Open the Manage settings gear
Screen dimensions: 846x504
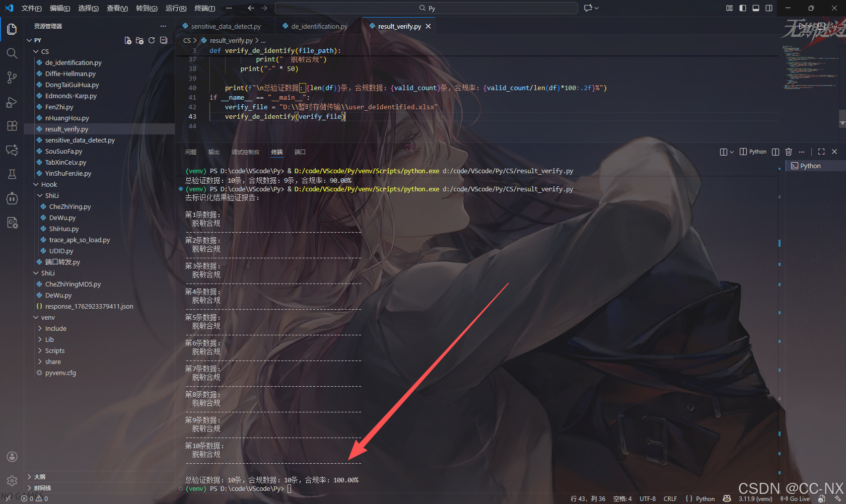pyautogui.click(x=12, y=481)
